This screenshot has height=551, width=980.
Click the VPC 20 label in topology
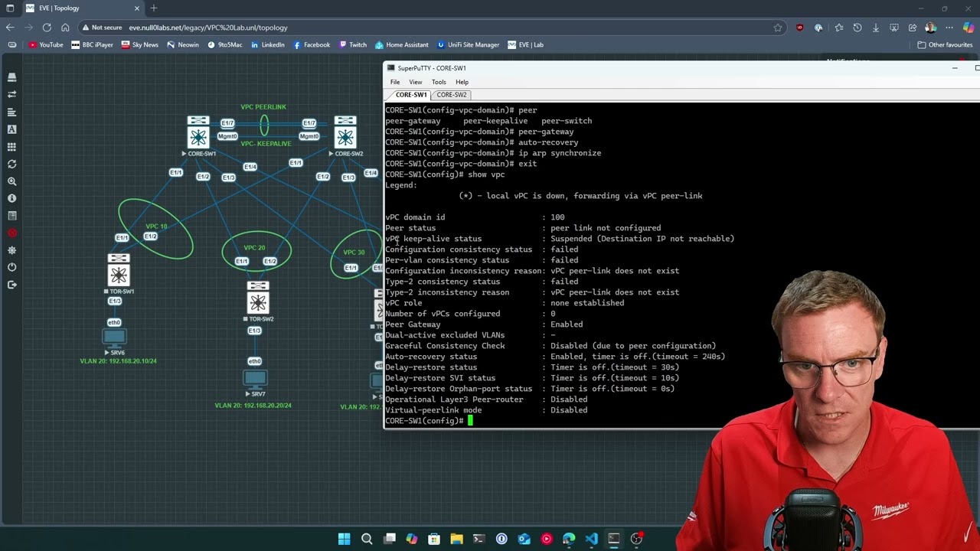coord(254,248)
